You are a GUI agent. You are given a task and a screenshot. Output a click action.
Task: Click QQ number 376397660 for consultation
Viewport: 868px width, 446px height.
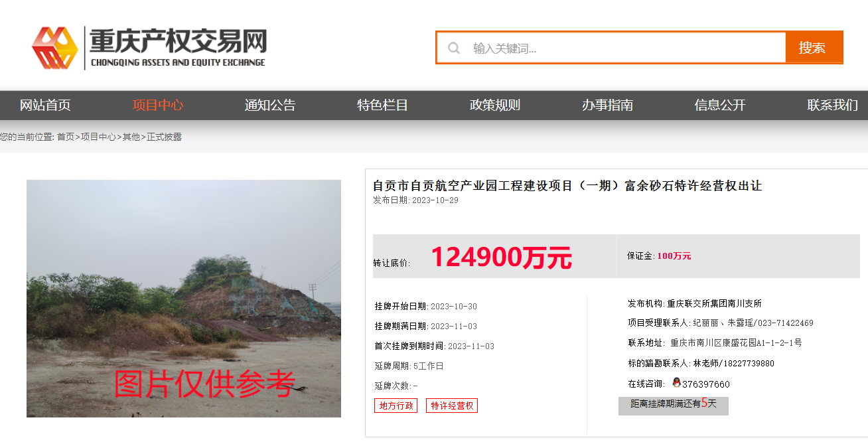point(705,384)
